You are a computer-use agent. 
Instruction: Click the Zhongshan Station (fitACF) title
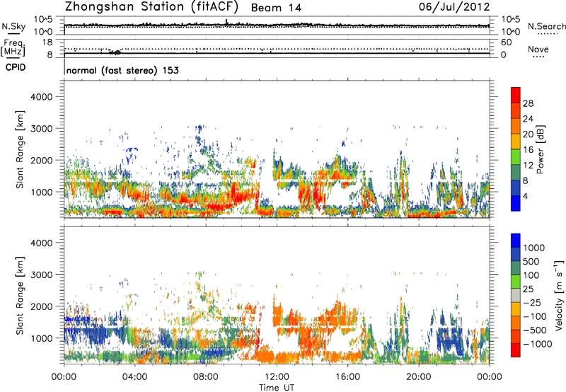(x=151, y=7)
